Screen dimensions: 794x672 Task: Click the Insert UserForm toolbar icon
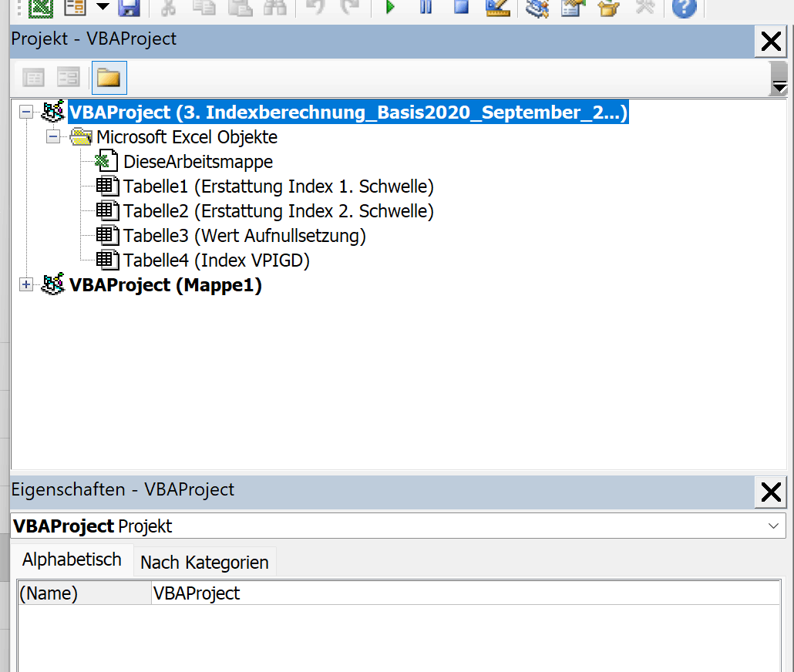tap(76, 8)
